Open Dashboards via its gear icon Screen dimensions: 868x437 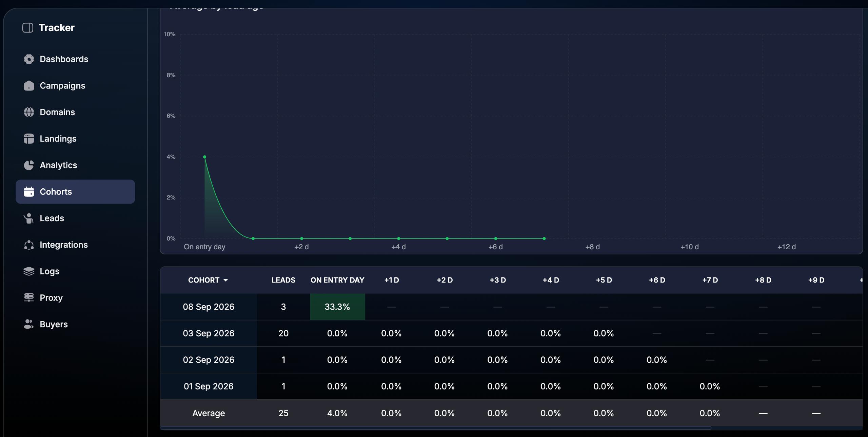(29, 59)
